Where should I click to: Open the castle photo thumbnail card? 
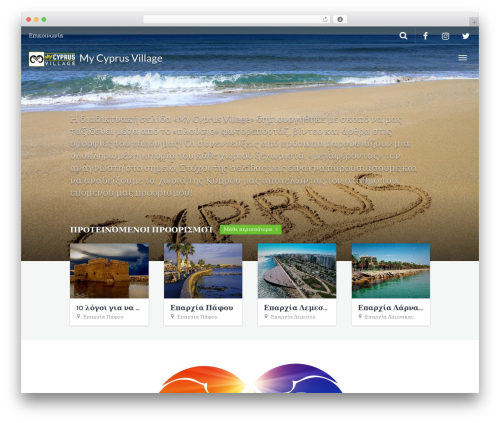tap(109, 271)
